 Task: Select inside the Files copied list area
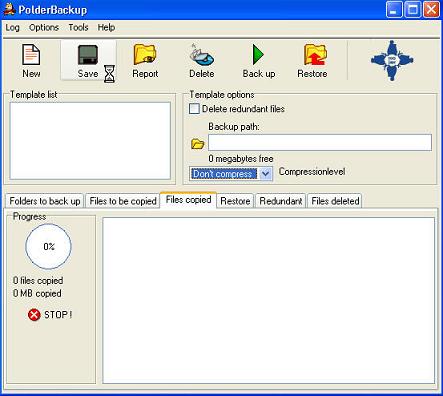coord(269,300)
